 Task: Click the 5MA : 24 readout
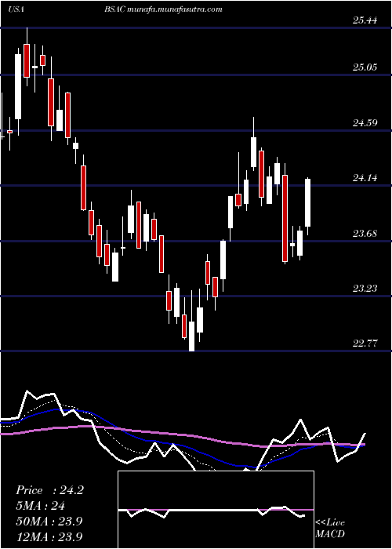point(41,506)
